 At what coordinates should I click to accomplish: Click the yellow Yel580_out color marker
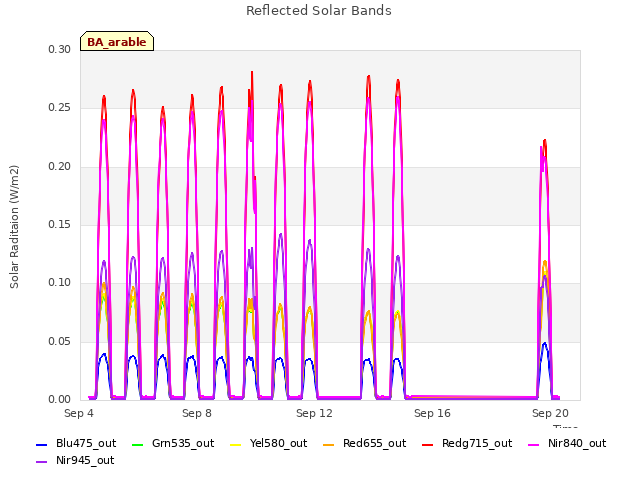tap(236, 444)
